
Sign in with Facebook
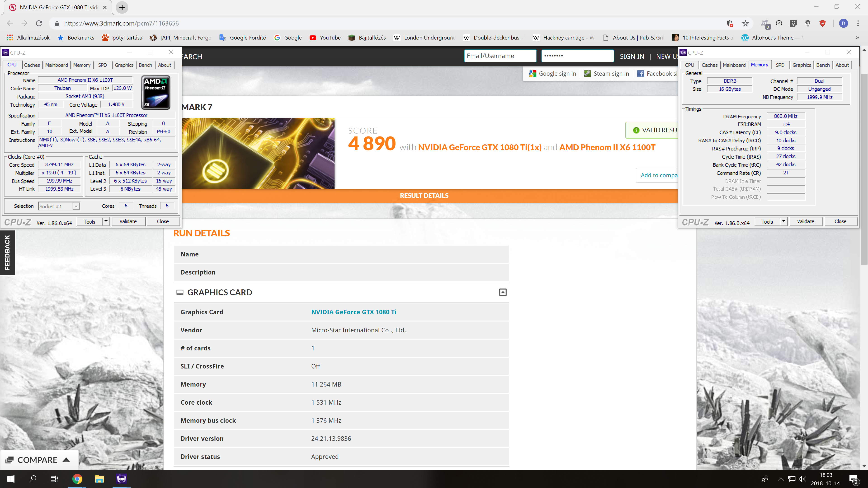[657, 73]
